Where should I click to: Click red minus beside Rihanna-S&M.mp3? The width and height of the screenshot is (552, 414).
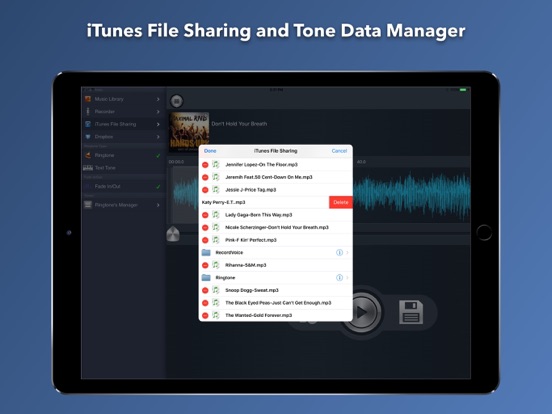coord(205,265)
